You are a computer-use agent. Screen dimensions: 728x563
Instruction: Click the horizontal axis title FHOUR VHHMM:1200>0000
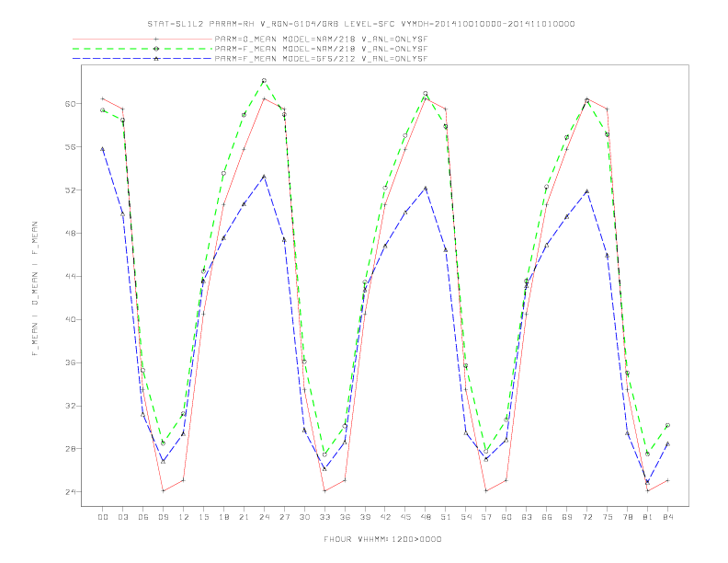tap(382, 539)
